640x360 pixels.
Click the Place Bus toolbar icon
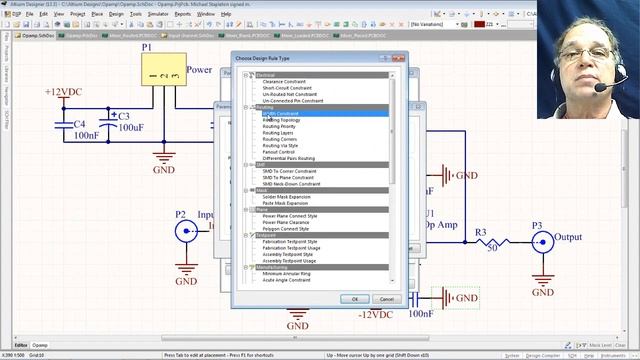(272, 24)
